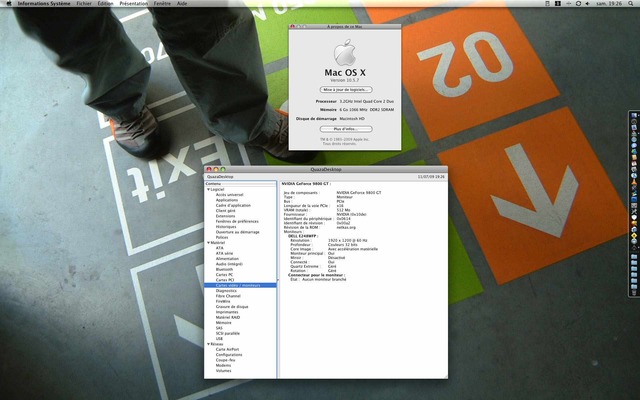Select Modems entry
The image size is (640, 400).
[223, 365]
